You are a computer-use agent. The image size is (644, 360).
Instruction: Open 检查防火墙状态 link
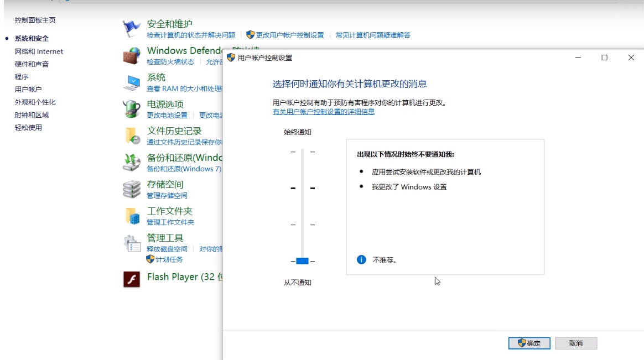click(x=170, y=62)
